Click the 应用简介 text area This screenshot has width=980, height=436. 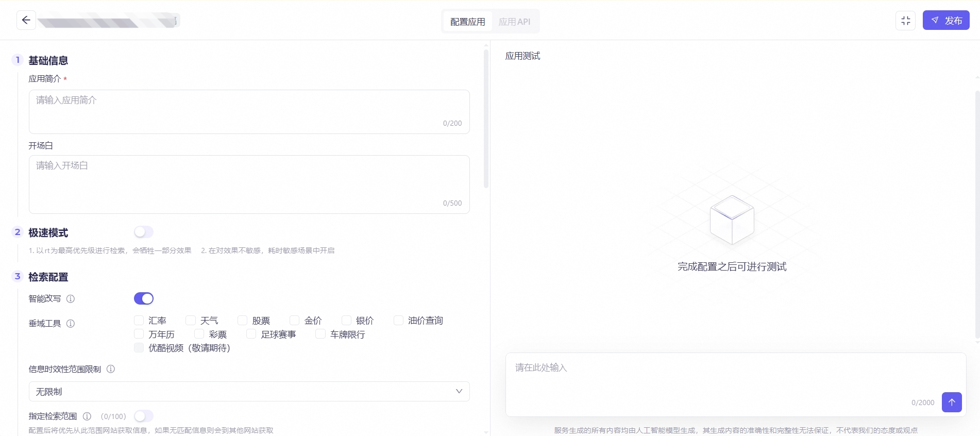[x=249, y=112]
